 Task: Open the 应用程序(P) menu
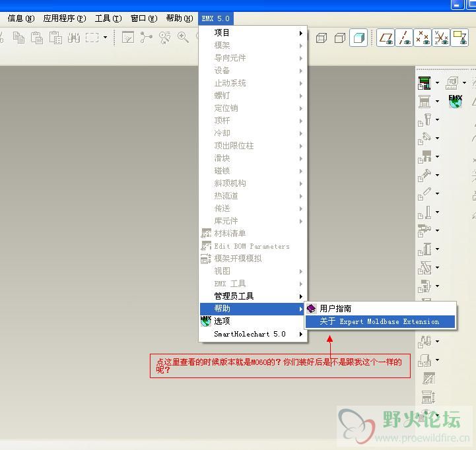pyautogui.click(x=64, y=18)
